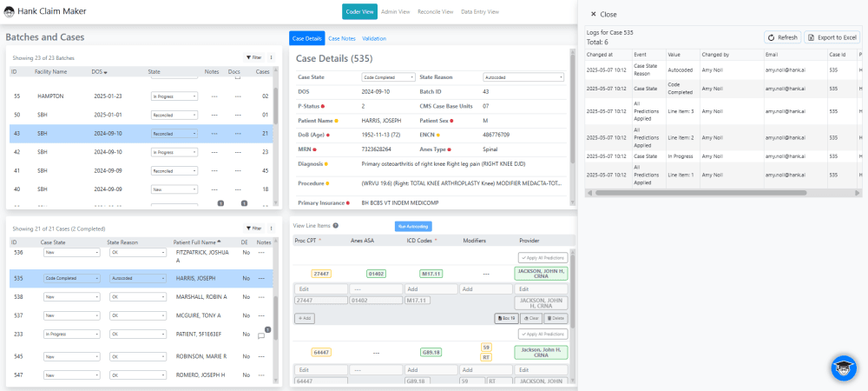Open Case State dropdown for case 233
The width and height of the screenshot is (868, 391).
pyautogui.click(x=72, y=335)
